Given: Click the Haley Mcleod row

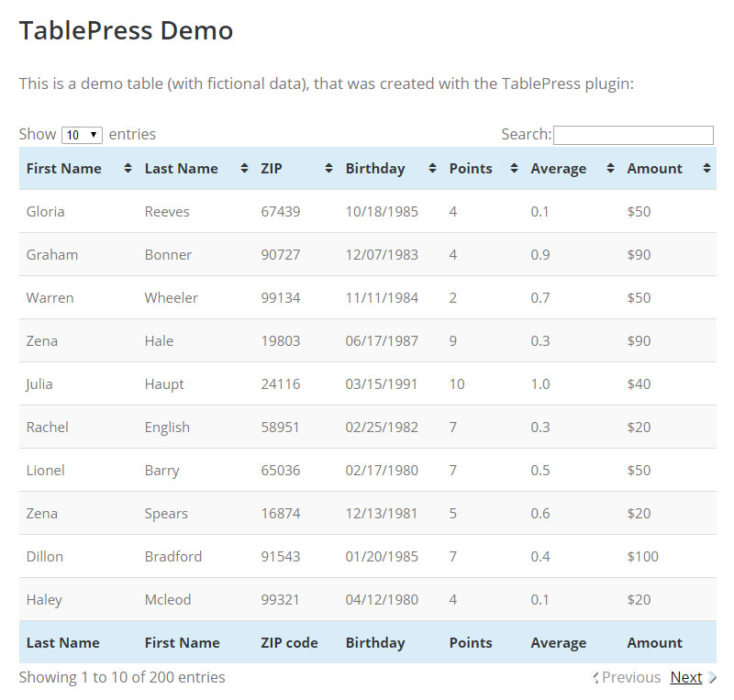Looking at the screenshot, I should click(x=368, y=599).
